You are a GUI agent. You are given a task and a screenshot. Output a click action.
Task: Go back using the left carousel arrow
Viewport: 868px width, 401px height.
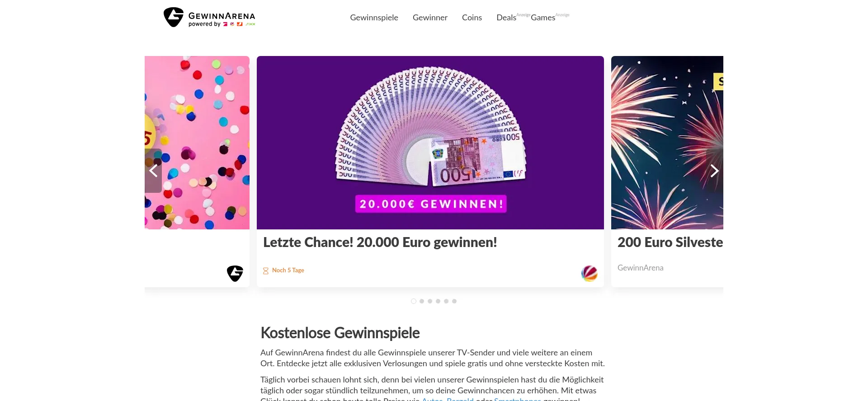[x=154, y=171]
